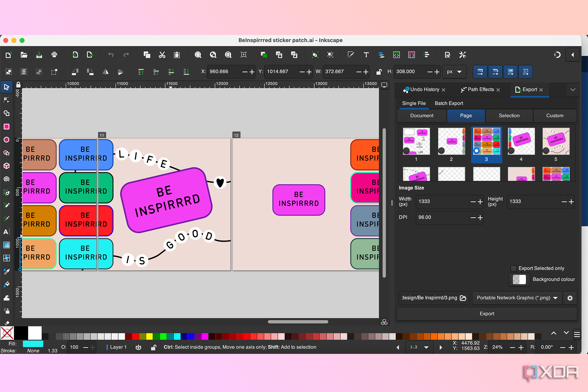Toggle the lock between width and height
Screen dimensions: 588x392
coord(379,72)
